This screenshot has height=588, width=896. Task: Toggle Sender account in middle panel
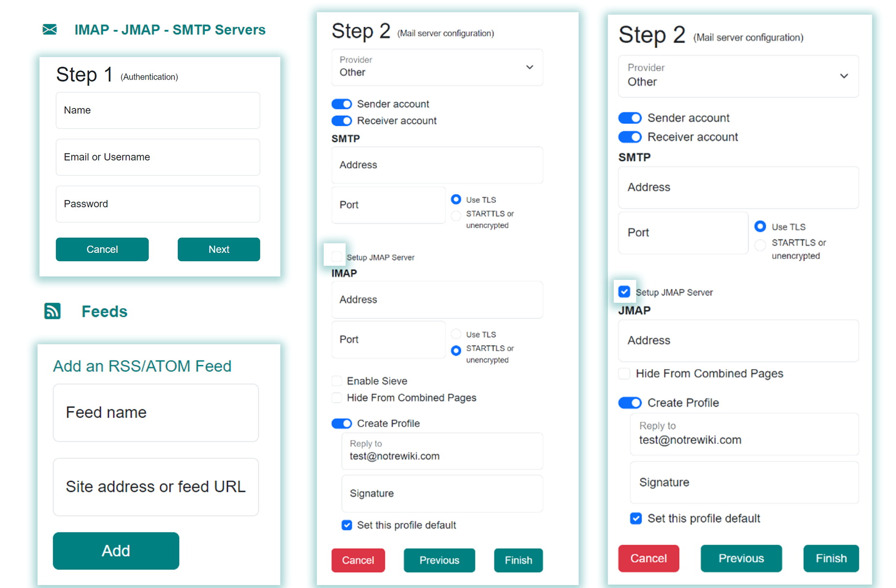coord(342,104)
